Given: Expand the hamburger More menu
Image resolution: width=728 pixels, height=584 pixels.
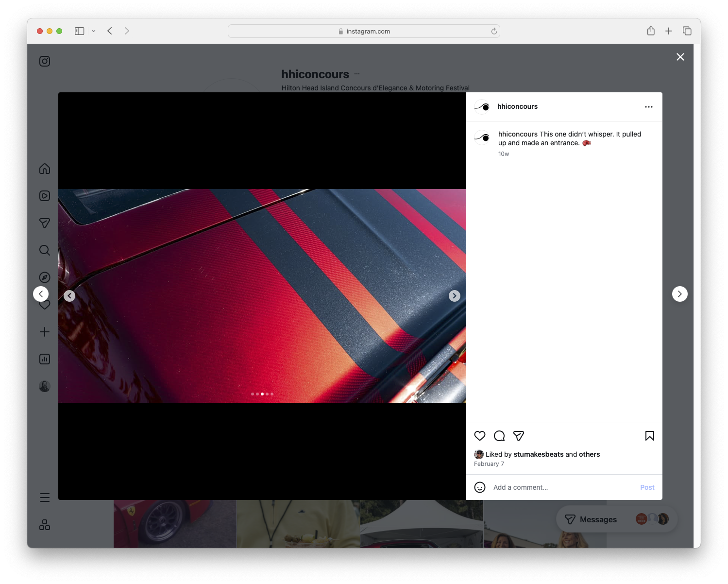Looking at the screenshot, I should point(44,497).
